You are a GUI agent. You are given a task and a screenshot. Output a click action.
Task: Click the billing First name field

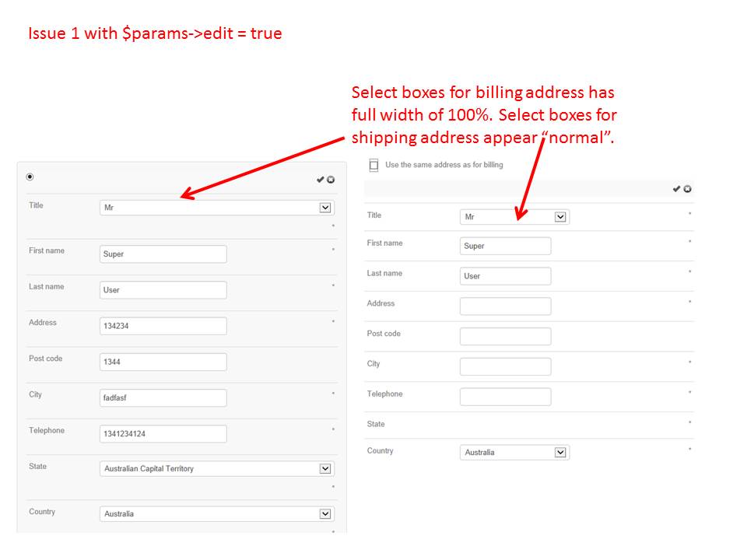click(163, 254)
